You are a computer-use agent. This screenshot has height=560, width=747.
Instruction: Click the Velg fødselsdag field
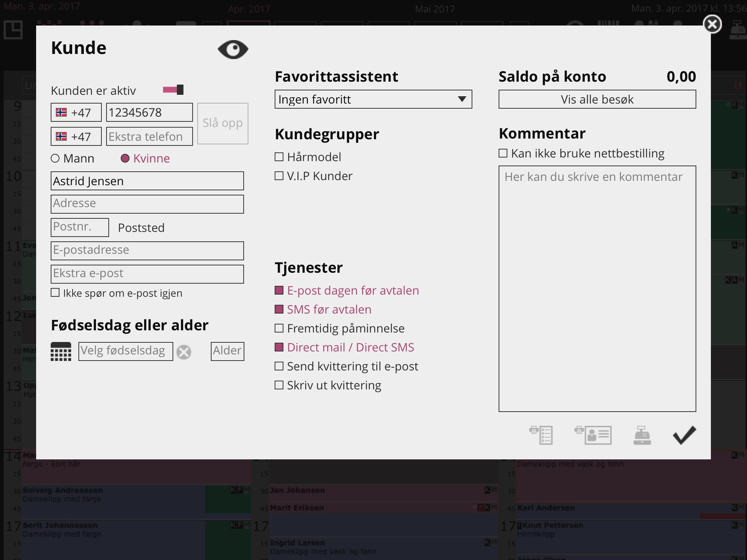pos(125,351)
